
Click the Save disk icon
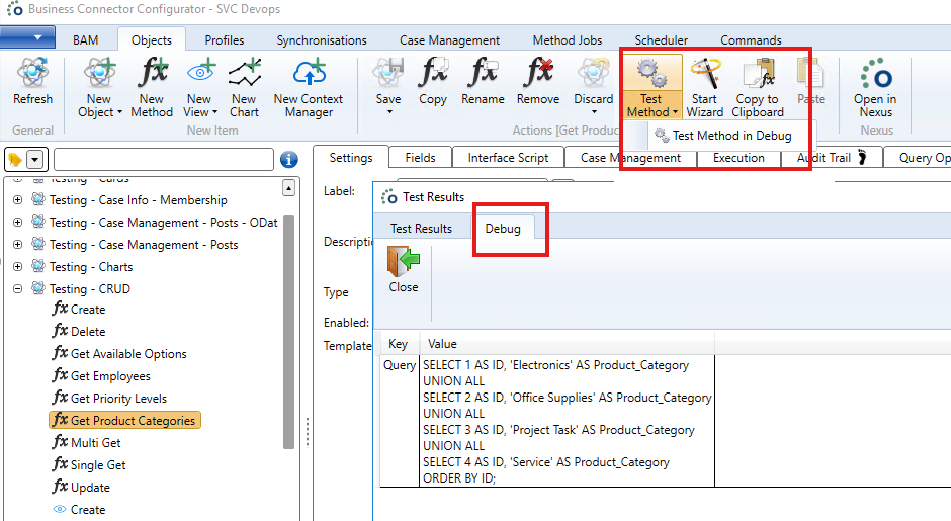point(388,72)
